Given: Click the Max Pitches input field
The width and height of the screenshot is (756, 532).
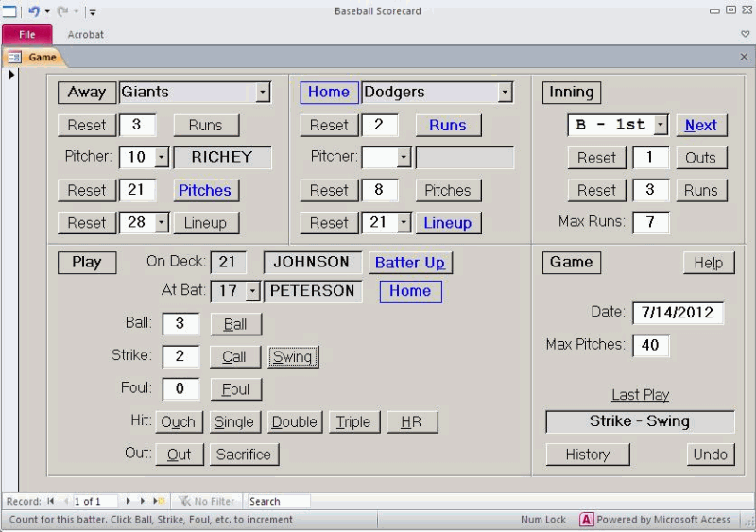Looking at the screenshot, I should (x=651, y=345).
